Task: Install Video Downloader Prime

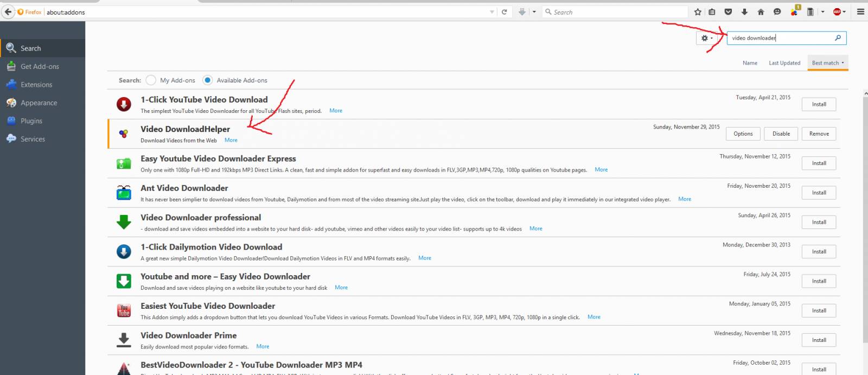Action: coord(819,340)
